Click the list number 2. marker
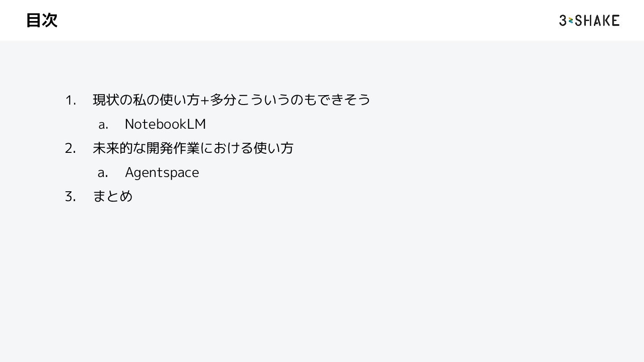Screen dimensions: 644x362 70,148
